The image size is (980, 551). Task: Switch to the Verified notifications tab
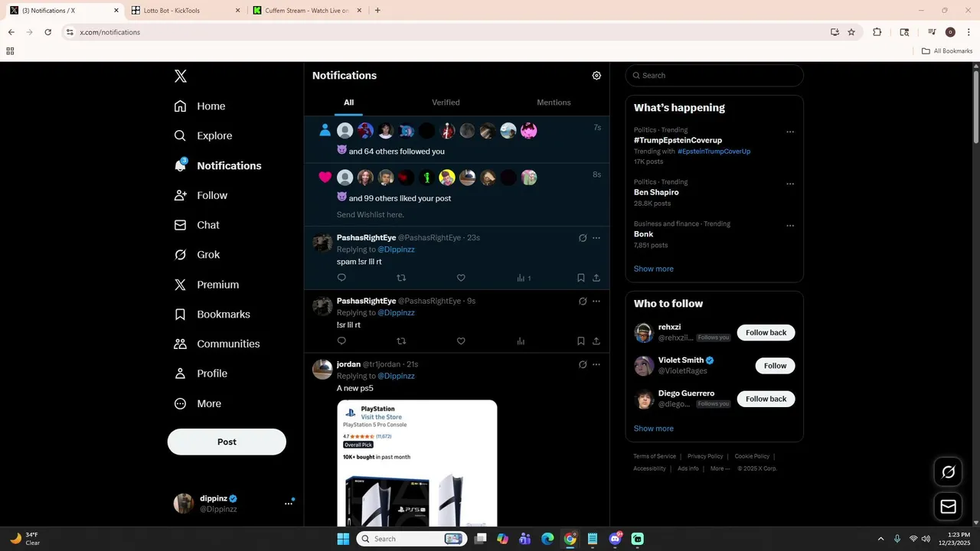point(446,103)
